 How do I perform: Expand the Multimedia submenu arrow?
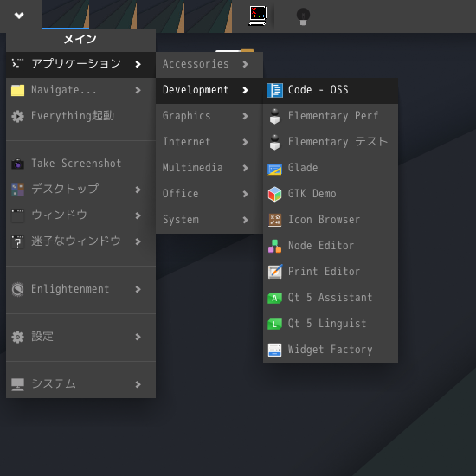(x=246, y=168)
